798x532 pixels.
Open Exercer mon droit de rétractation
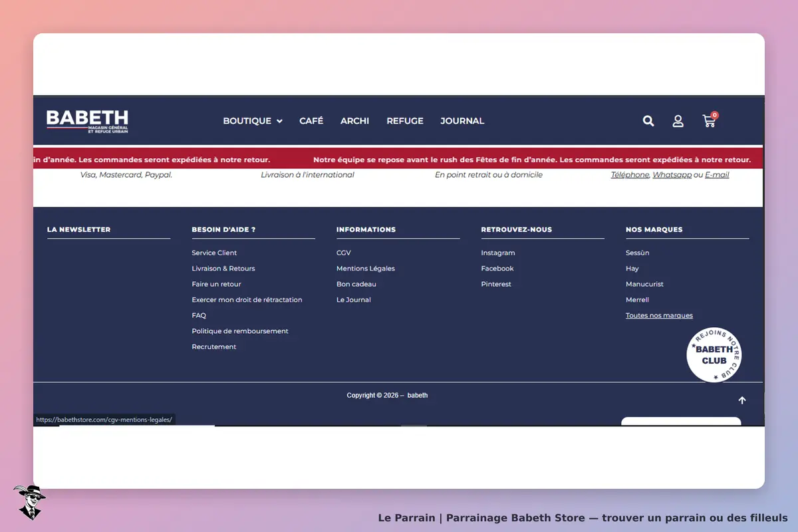coord(247,300)
